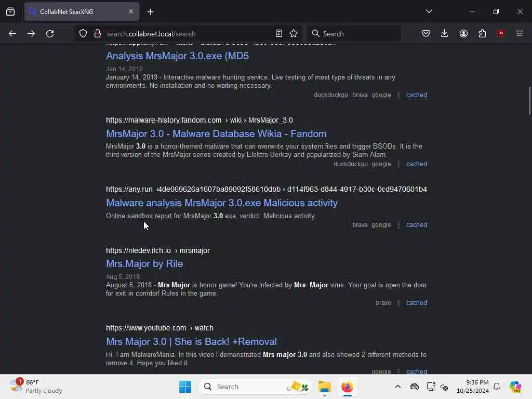Open File Explorer from taskbar
The width and height of the screenshot is (532, 399).
324,387
